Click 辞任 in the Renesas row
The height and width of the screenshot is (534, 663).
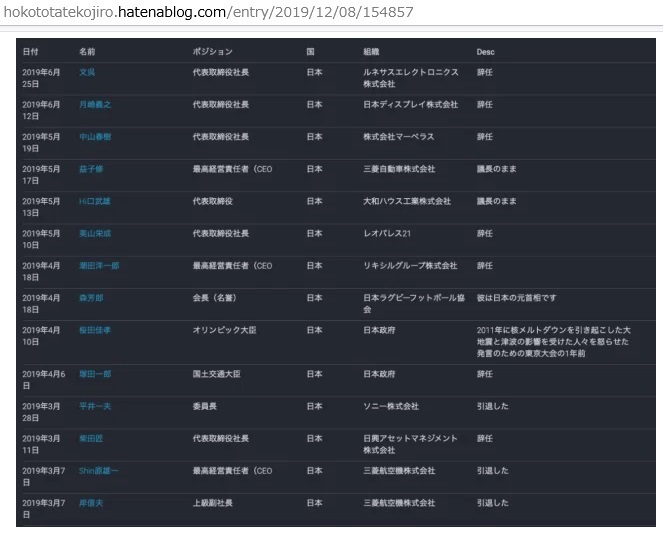click(x=485, y=72)
